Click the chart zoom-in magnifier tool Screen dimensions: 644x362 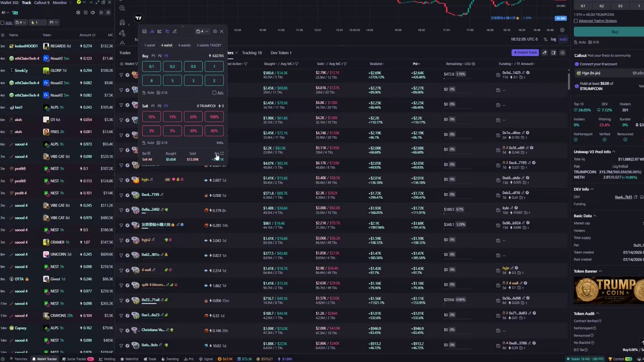click(122, 8)
